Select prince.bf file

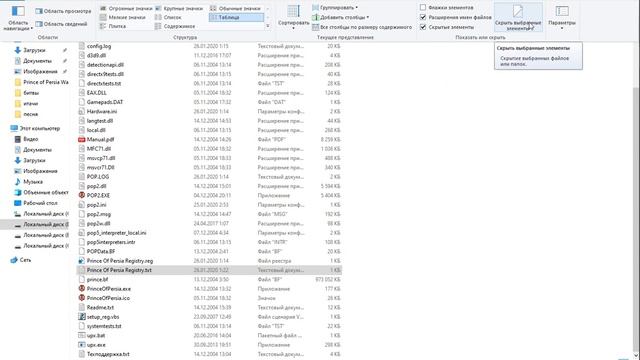[x=98, y=280]
